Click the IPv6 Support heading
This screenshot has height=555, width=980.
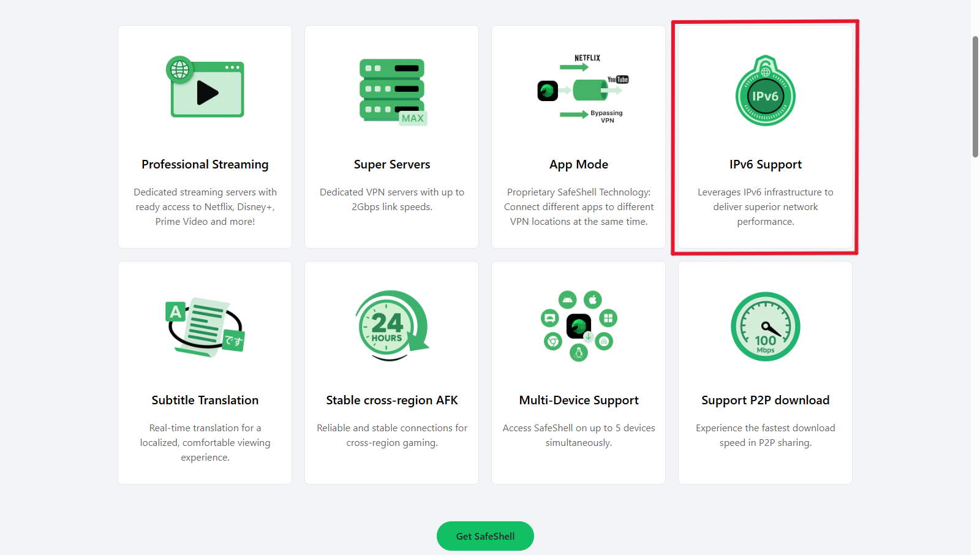pos(765,164)
